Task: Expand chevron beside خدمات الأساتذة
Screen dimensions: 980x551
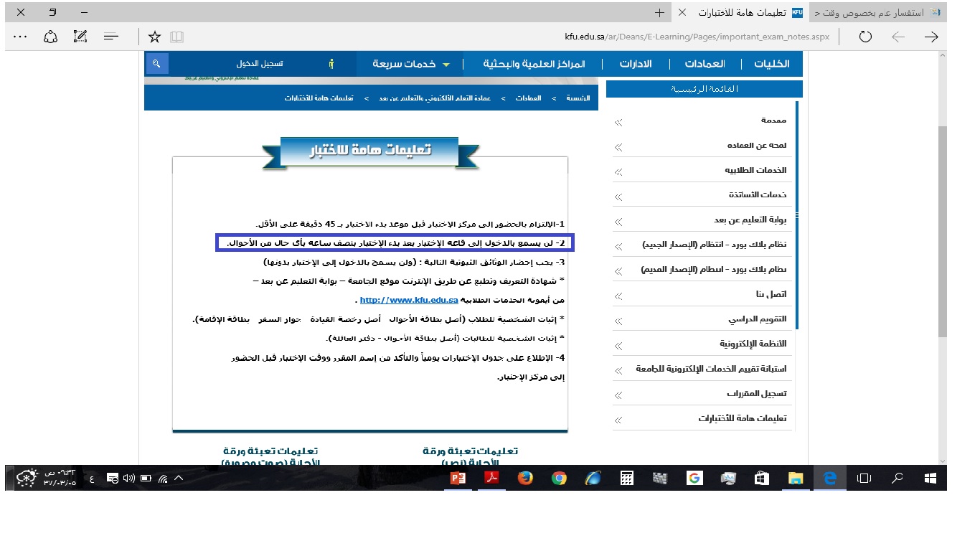Action: 618,197
